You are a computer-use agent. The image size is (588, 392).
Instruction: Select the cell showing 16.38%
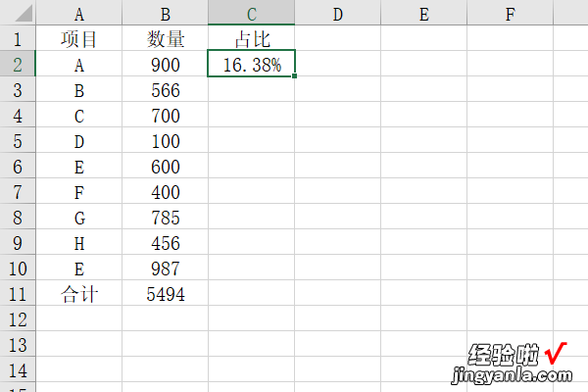(x=252, y=64)
